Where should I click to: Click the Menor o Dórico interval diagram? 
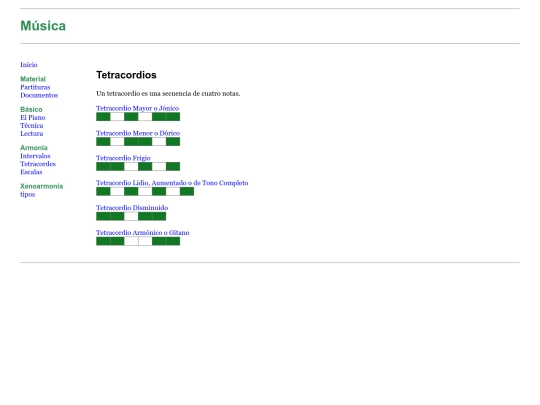[138, 142]
